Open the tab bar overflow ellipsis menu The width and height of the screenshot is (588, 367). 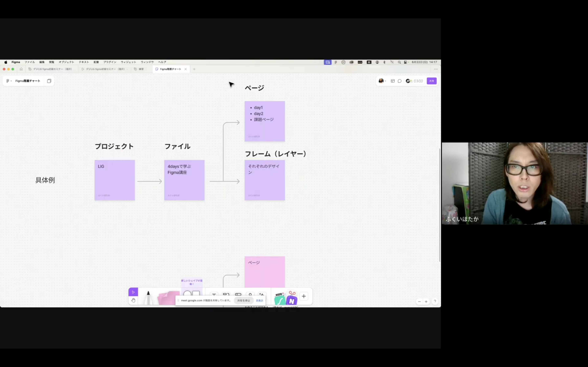(x=436, y=69)
